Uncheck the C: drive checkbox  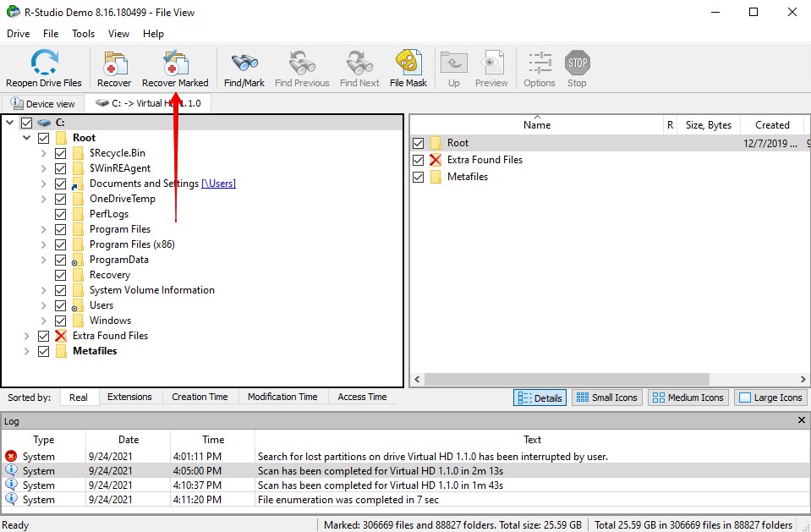[x=26, y=123]
